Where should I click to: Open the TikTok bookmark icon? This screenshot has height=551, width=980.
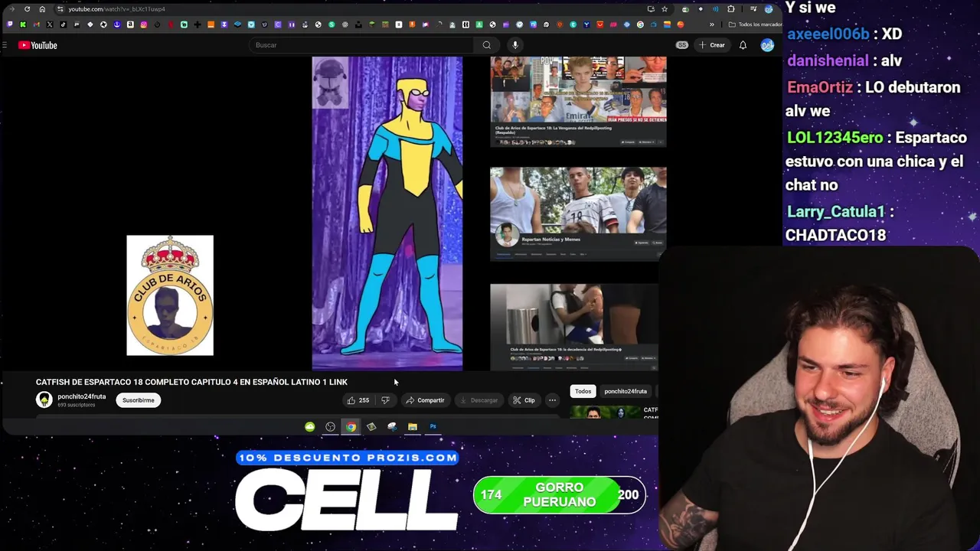point(63,24)
